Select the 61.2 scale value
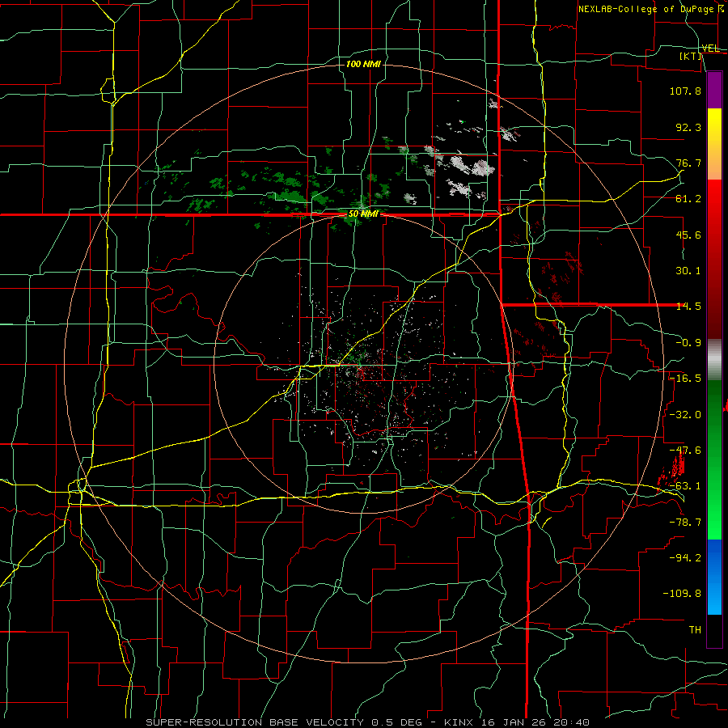Image resolution: width=728 pixels, height=728 pixels. [688, 199]
